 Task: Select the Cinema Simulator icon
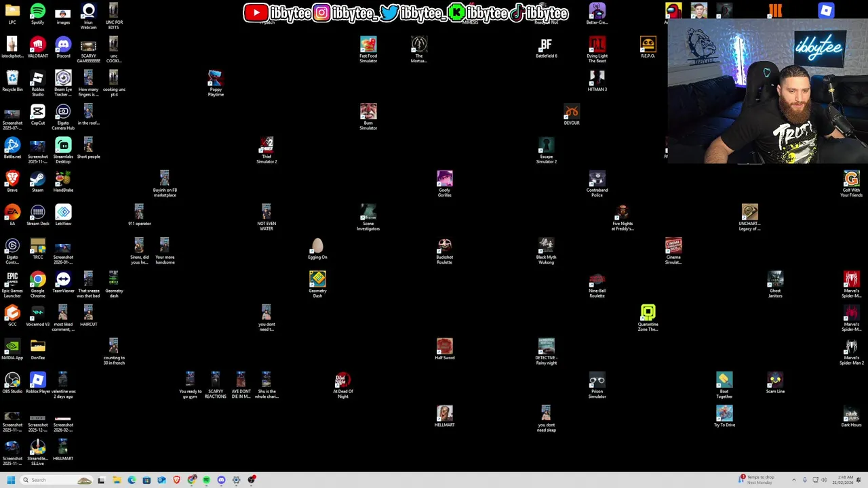673,251
